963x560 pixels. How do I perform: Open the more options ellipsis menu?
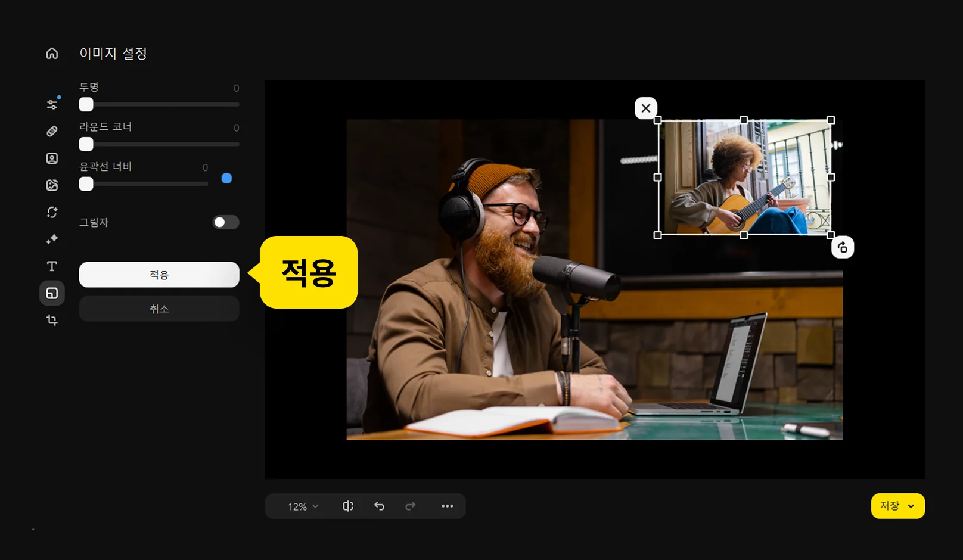(x=447, y=506)
